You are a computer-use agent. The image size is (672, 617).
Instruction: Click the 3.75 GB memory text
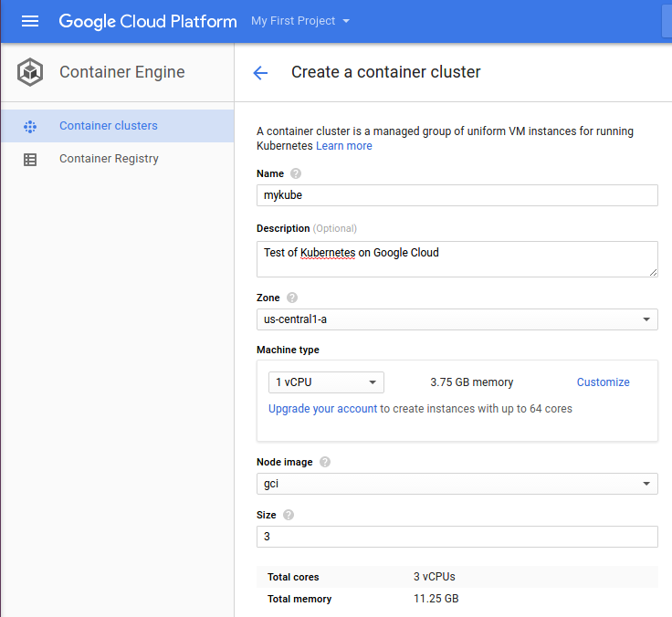pos(472,382)
